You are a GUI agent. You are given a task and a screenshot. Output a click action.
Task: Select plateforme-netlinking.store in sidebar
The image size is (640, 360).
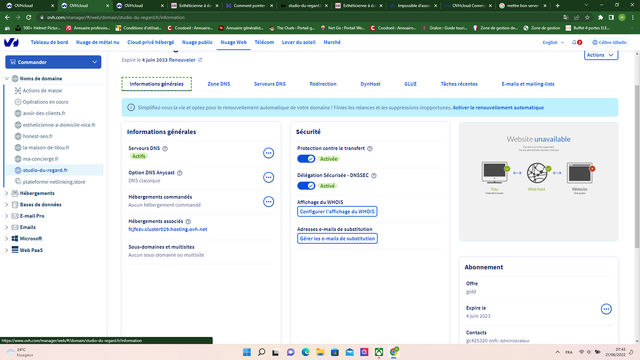tap(54, 182)
